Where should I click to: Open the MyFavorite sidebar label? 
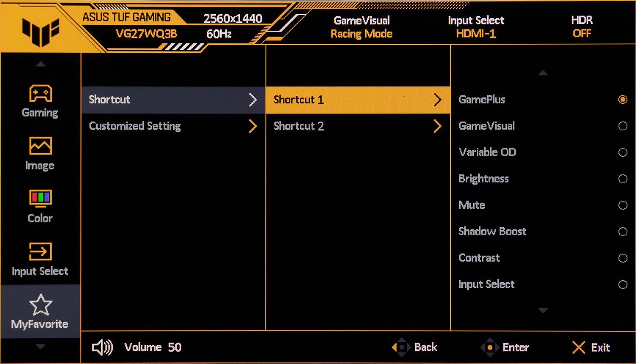pyautogui.click(x=40, y=324)
